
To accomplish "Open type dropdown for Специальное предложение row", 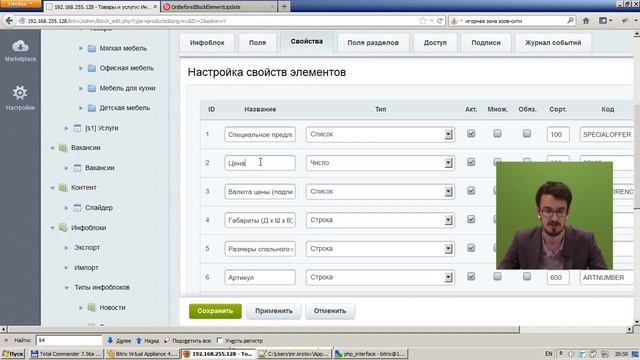I will coord(380,134).
